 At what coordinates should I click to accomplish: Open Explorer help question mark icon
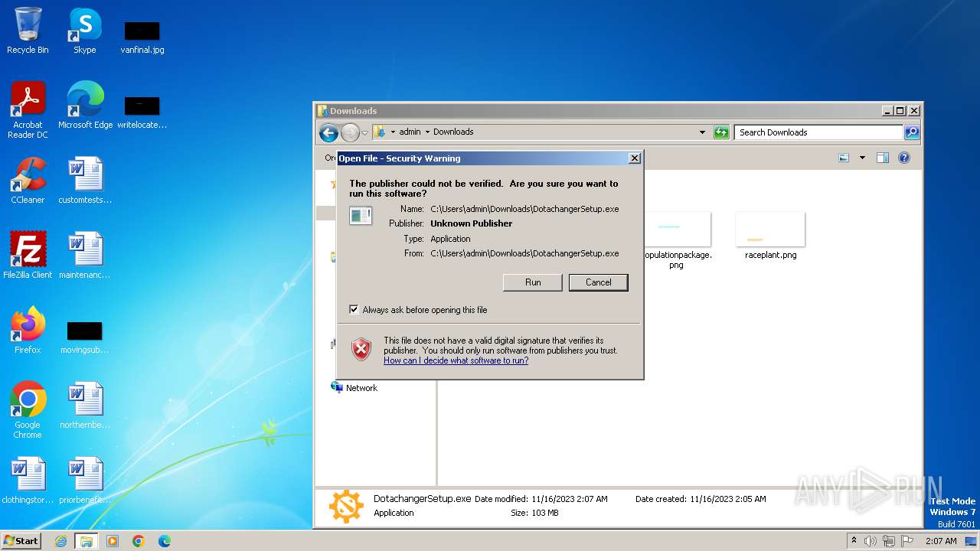904,158
